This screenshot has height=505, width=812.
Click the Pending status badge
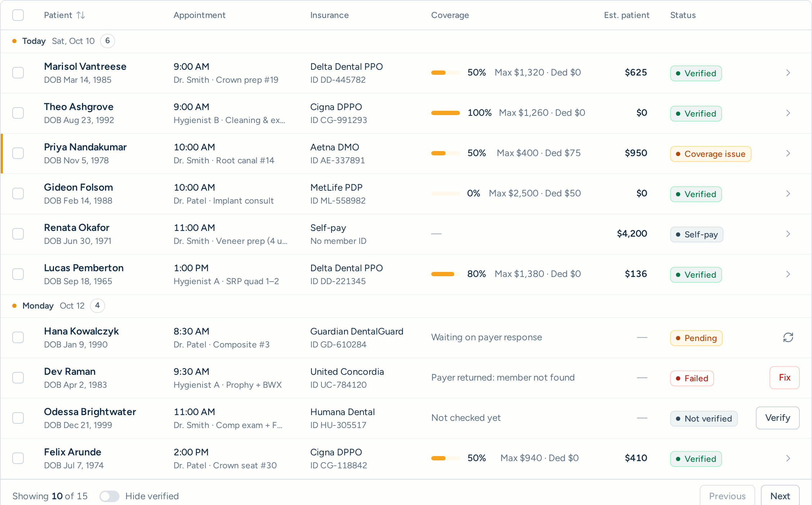pos(696,338)
